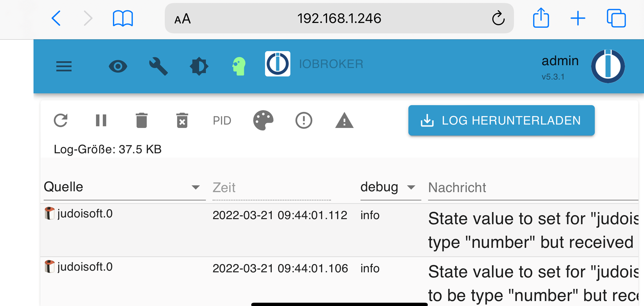Open the hamburger navigation menu

pyautogui.click(x=64, y=67)
